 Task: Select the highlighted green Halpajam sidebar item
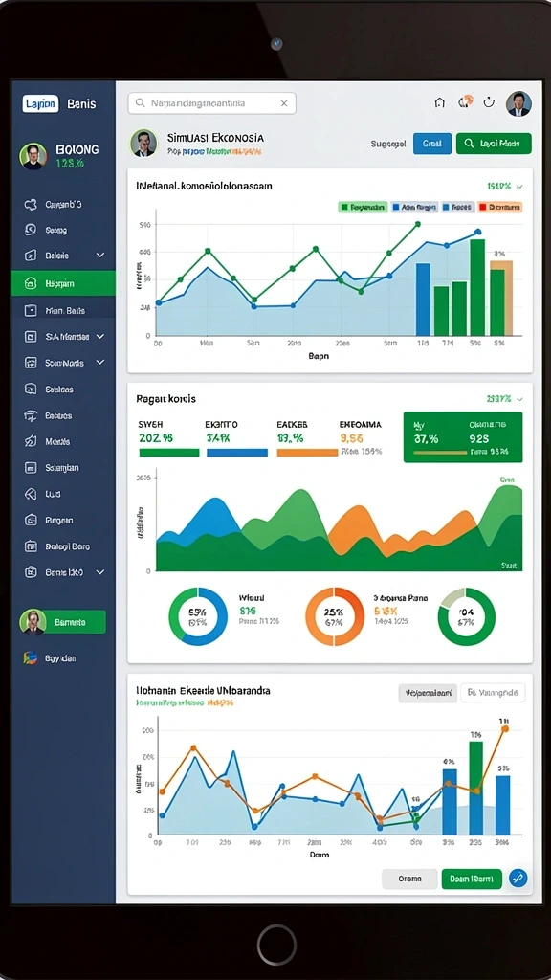(63, 283)
